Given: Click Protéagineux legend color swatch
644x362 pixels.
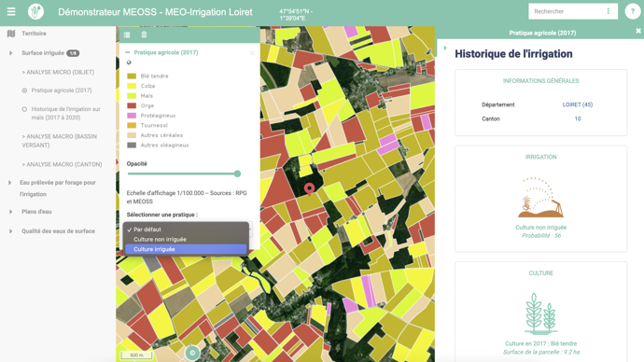Looking at the screenshot, I should [x=132, y=116].
